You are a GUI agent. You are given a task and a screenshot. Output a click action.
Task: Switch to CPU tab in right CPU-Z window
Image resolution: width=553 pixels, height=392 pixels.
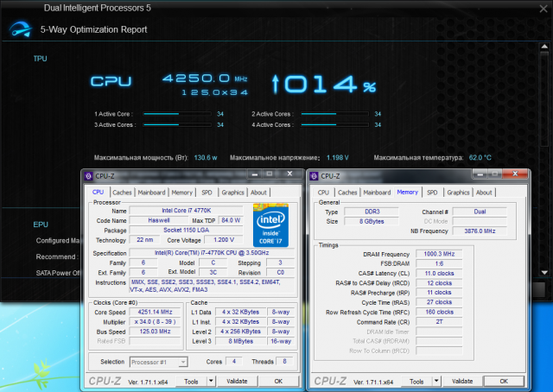(x=323, y=193)
